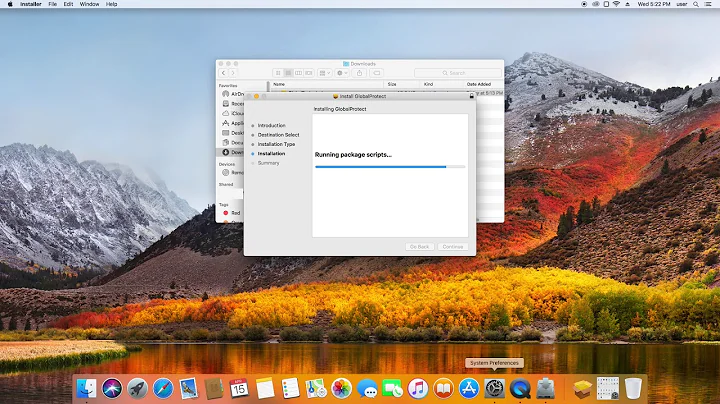The image size is (720, 404).
Task: Click Finder forward arrow button
Action: tap(233, 73)
